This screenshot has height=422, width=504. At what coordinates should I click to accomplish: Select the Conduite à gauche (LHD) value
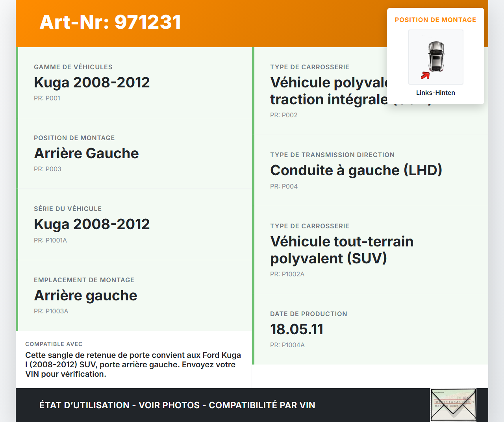[356, 170]
